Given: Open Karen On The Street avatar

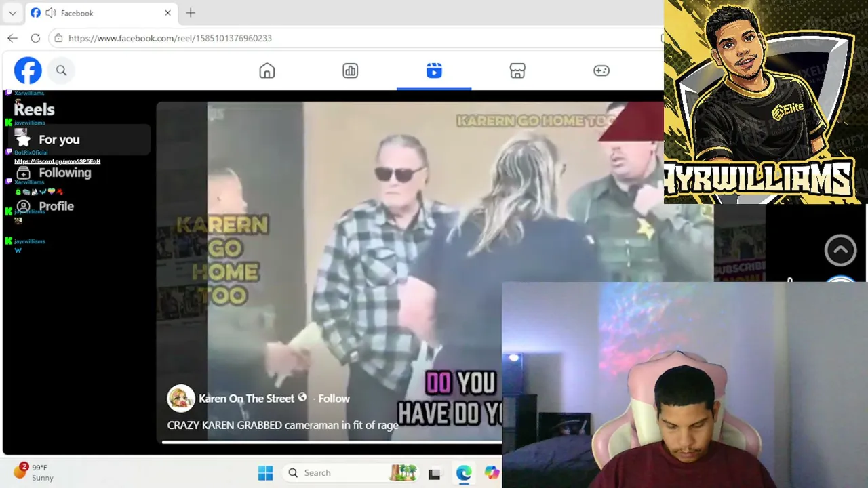Looking at the screenshot, I should pyautogui.click(x=181, y=399).
